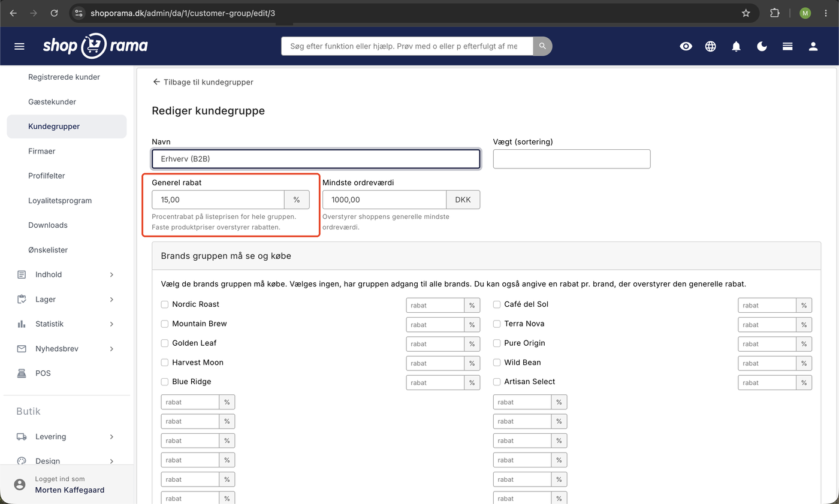Click the POS cash register icon
Viewport: 839px width, 504px height.
coord(22,373)
